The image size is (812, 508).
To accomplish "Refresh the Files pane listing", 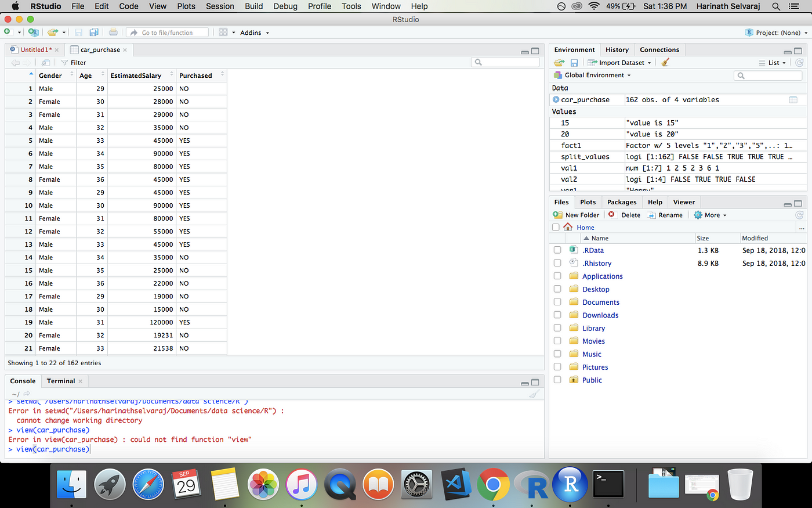I will coord(799,215).
